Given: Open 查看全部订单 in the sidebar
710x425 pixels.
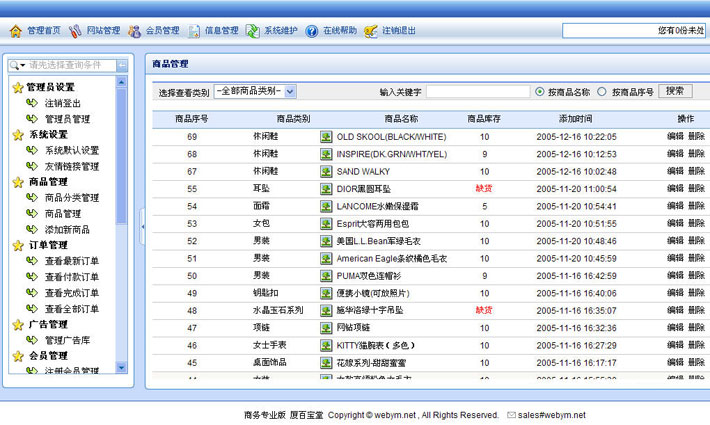Looking at the screenshot, I should [72, 309].
